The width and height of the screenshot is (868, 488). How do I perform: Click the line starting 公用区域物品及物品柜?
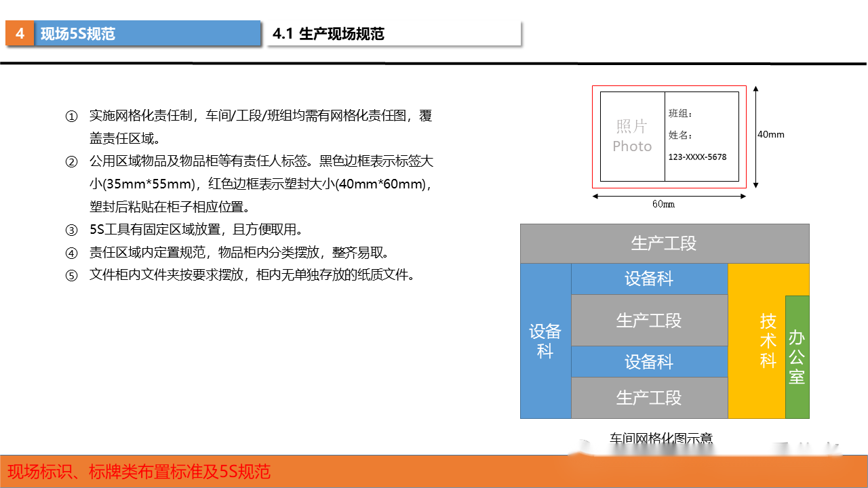pyautogui.click(x=261, y=161)
